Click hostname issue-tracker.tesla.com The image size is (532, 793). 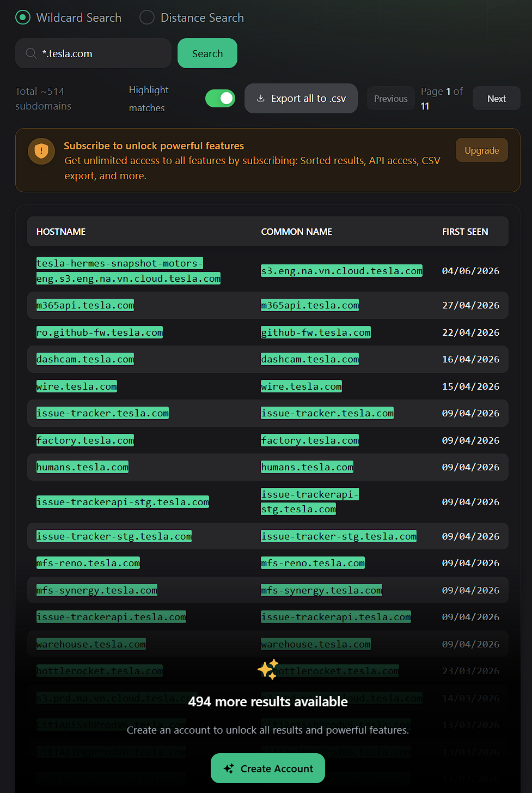point(102,413)
